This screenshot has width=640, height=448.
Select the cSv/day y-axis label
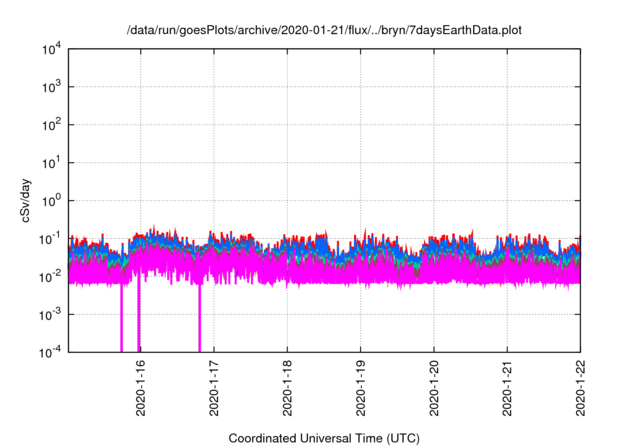pyautogui.click(x=26, y=200)
